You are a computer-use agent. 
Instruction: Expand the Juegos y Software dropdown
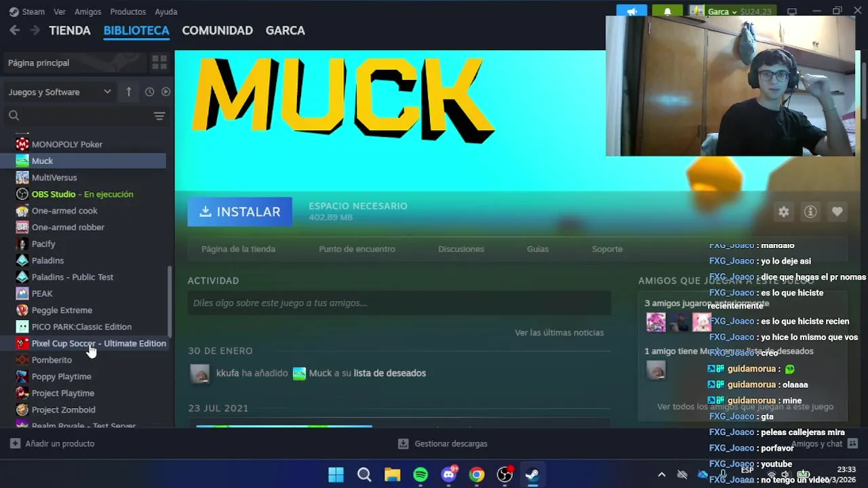60,91
